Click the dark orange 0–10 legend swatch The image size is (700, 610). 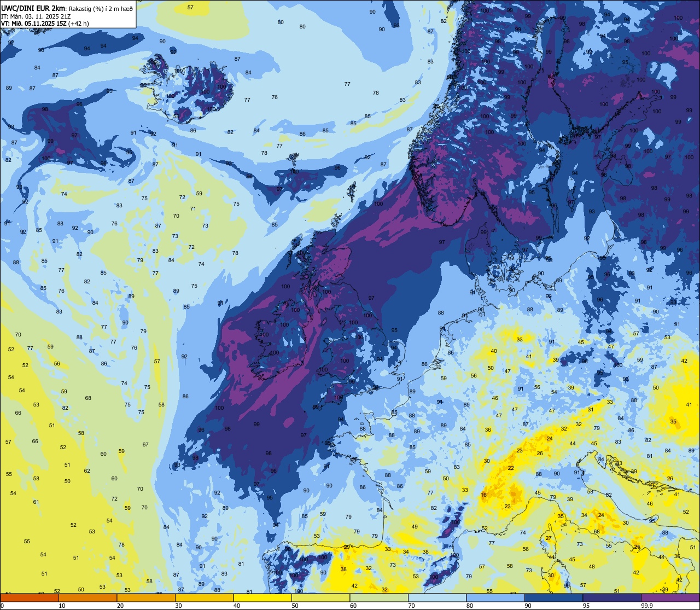click(x=30, y=597)
